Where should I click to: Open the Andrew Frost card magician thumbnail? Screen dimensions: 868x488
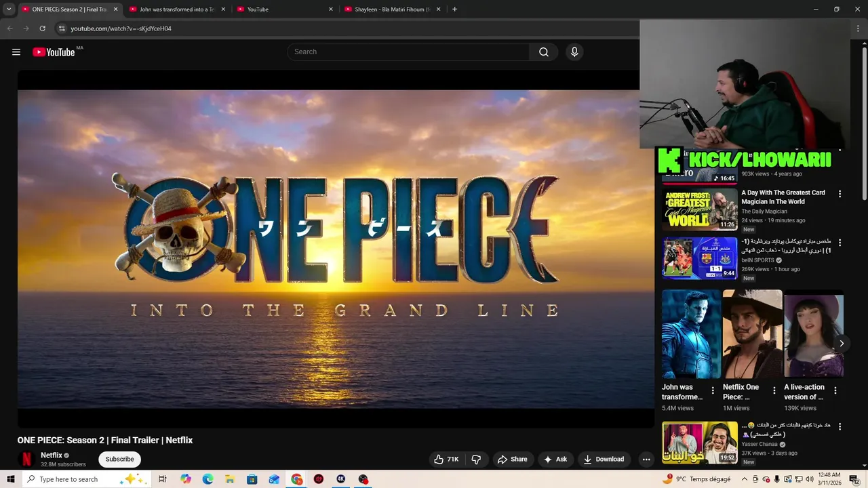pyautogui.click(x=700, y=209)
